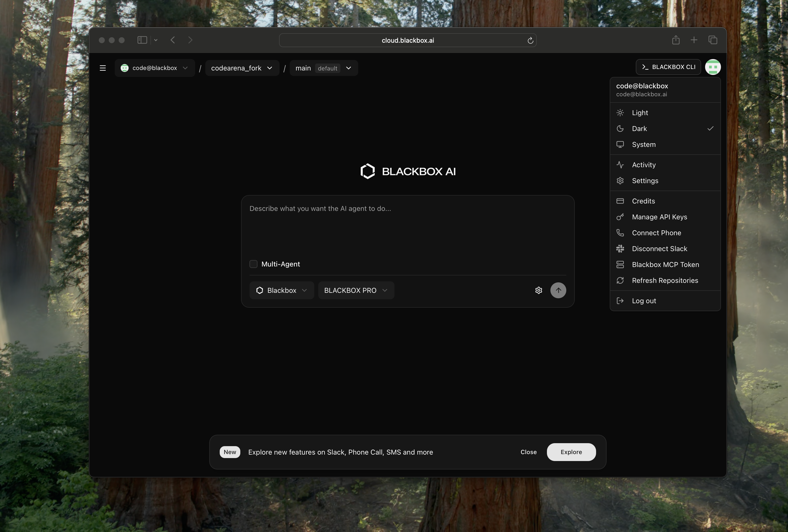The image size is (788, 532).
Task: Open the hamburger sidebar menu
Action: [x=103, y=68]
